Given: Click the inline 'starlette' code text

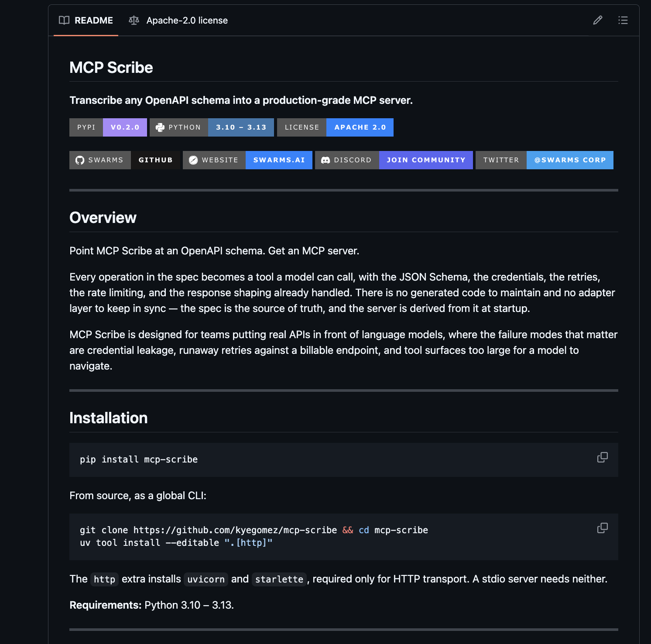Looking at the screenshot, I should click(279, 579).
